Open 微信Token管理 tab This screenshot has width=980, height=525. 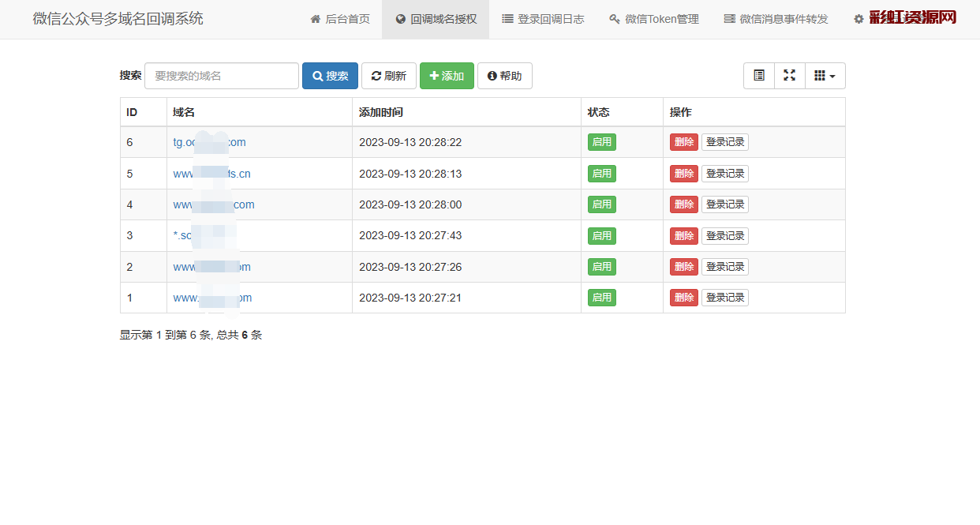click(x=653, y=19)
